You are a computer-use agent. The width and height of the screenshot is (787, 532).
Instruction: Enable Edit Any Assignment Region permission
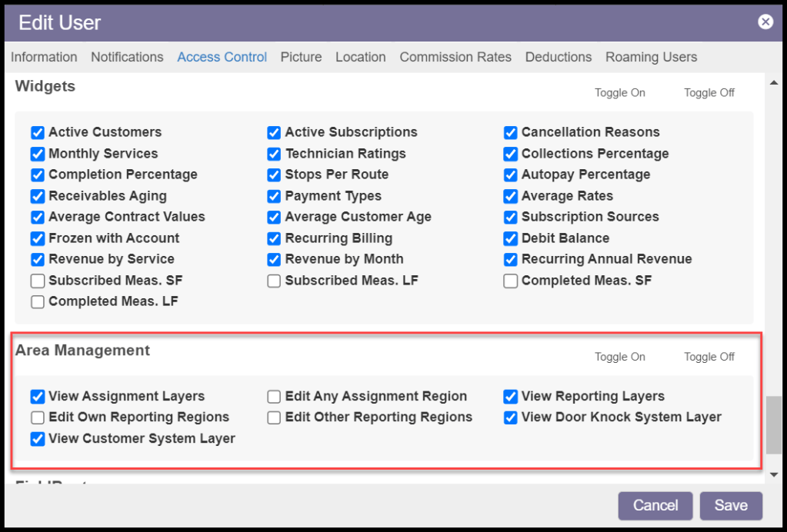click(274, 397)
